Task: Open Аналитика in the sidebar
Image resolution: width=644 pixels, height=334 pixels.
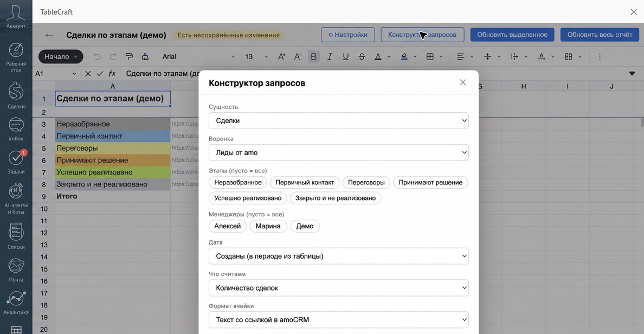Action: [16, 303]
